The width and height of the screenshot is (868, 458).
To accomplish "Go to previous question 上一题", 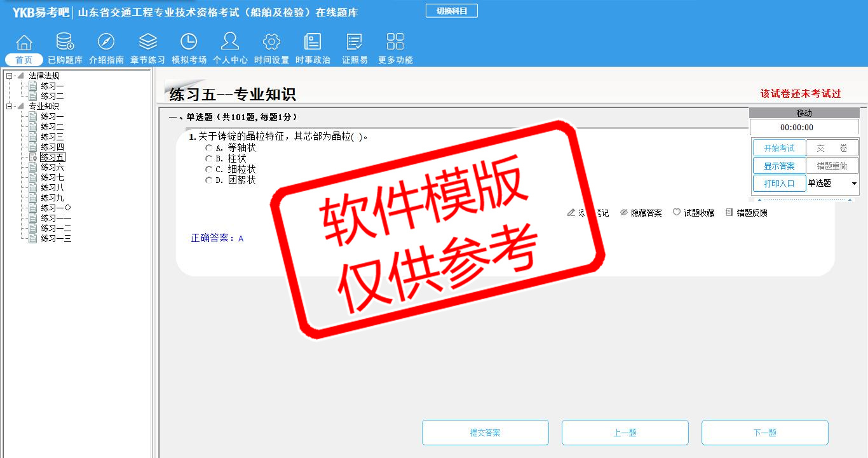I will point(625,433).
